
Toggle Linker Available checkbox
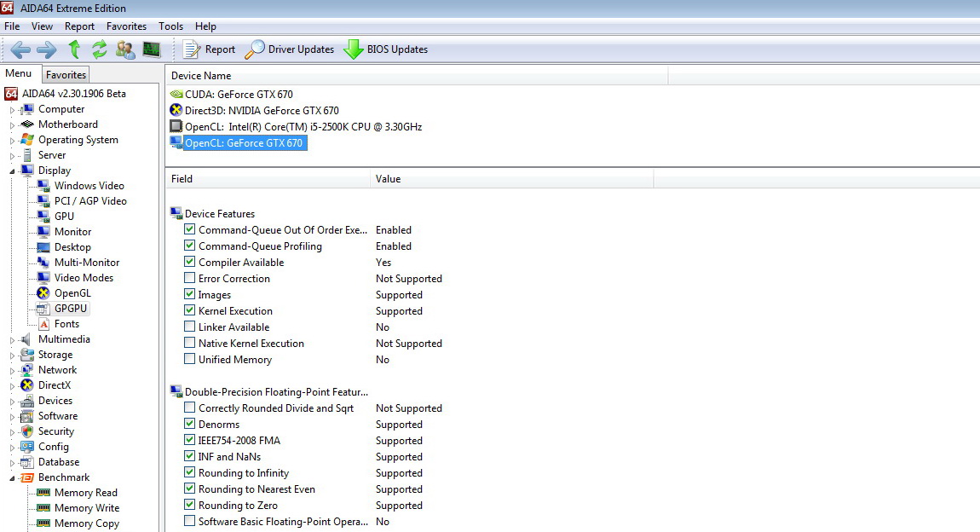(x=189, y=327)
